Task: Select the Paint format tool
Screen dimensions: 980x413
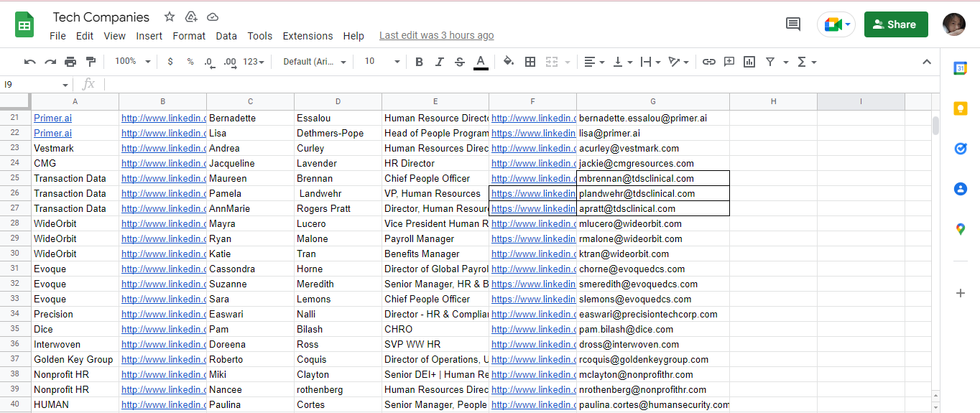Action: pos(91,62)
